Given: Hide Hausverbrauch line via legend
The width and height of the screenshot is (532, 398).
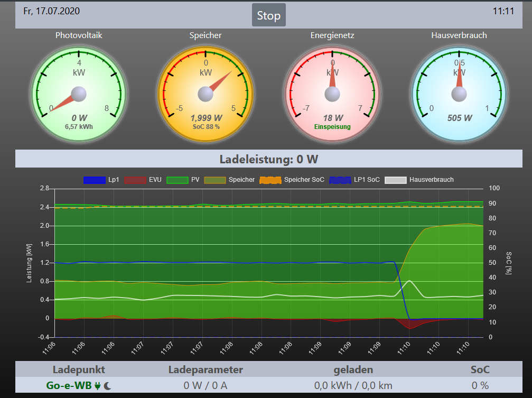Looking at the screenshot, I should coord(419,180).
